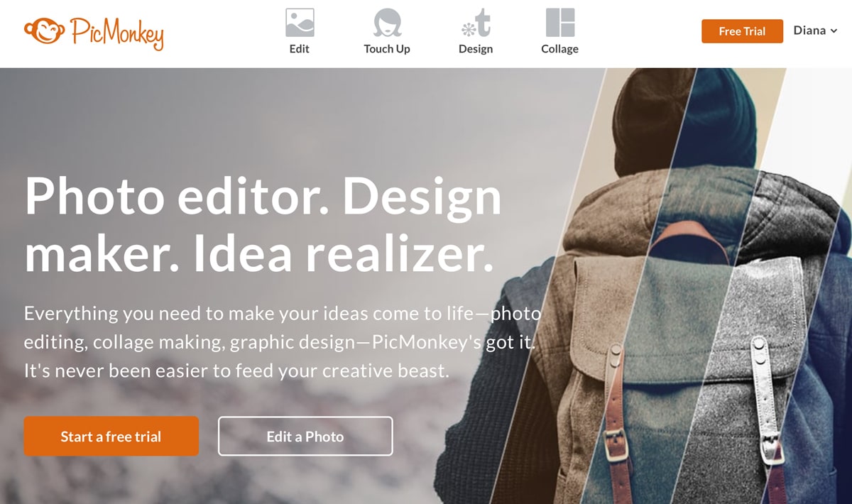Click the PicMonkey wordmark text
Viewport: 852px width, 504px height.
[117, 33]
